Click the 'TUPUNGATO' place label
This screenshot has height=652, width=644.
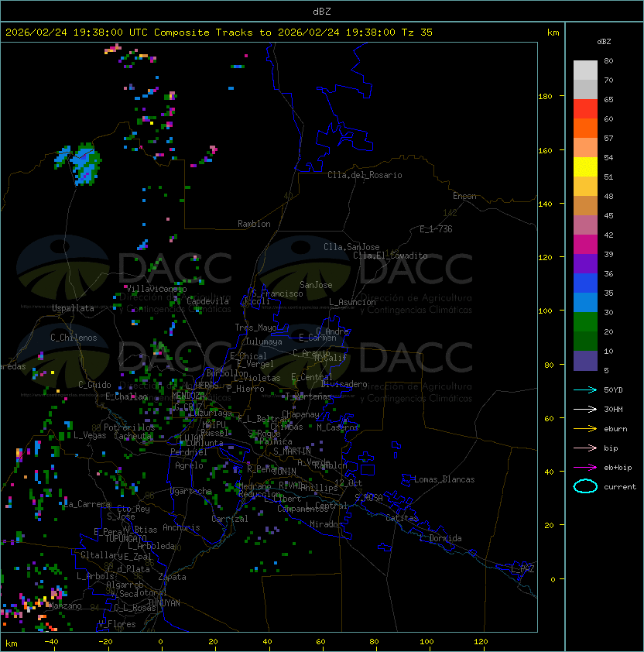tap(126, 539)
